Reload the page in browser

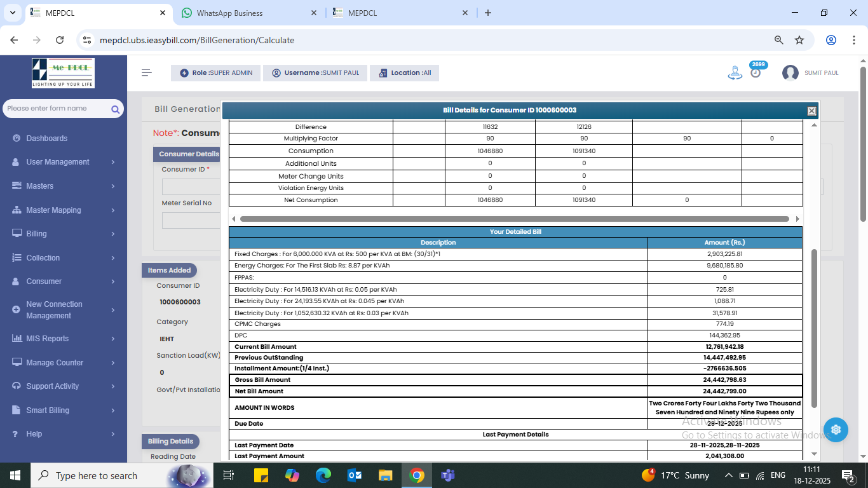(x=60, y=40)
